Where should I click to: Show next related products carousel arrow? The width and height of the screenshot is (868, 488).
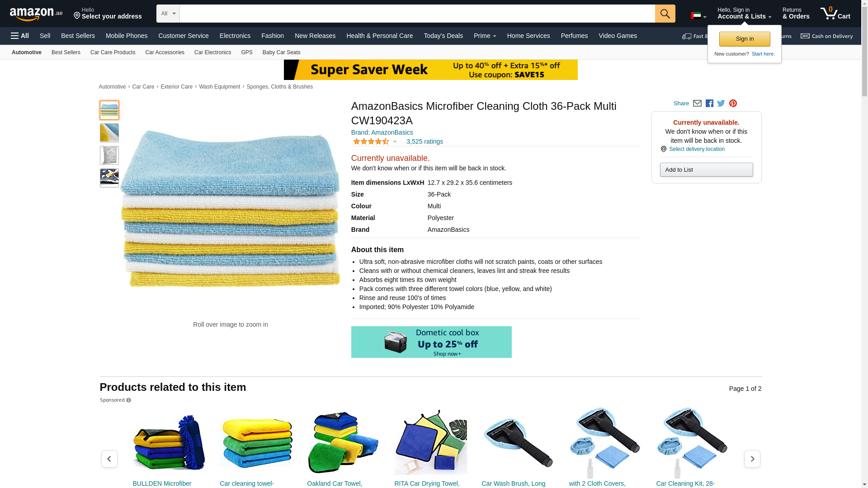tap(752, 459)
